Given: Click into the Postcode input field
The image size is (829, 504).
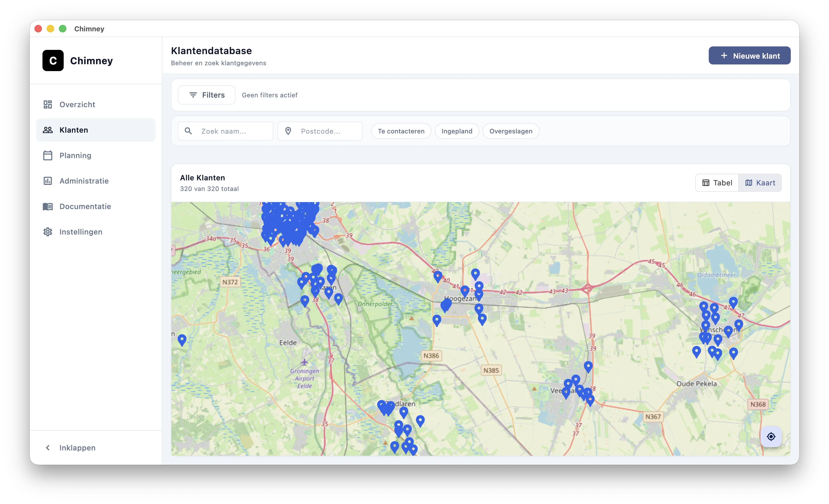Looking at the screenshot, I should click(x=320, y=131).
